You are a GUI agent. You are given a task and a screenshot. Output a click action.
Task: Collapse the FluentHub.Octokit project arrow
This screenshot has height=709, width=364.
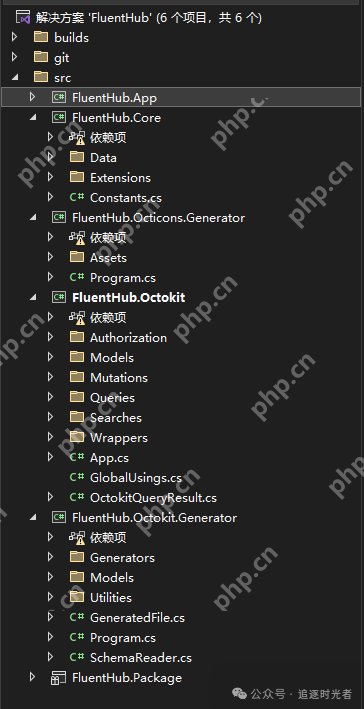click(33, 298)
